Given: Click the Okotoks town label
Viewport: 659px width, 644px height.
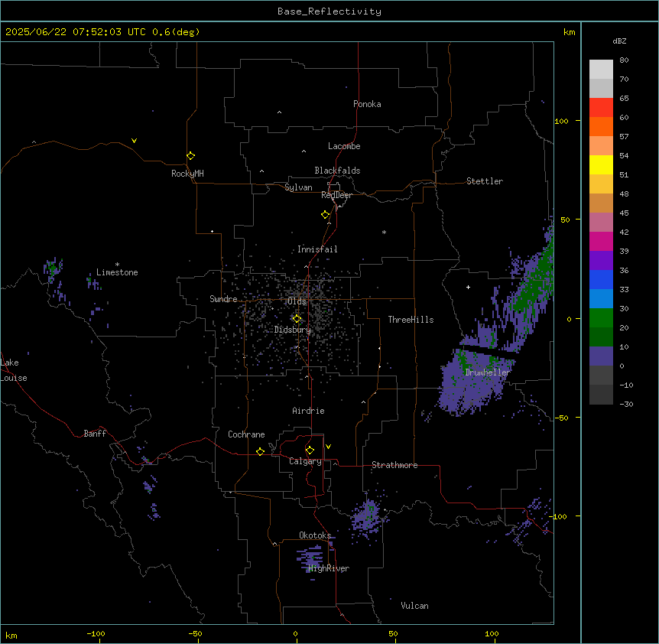Looking at the screenshot, I should (x=315, y=535).
